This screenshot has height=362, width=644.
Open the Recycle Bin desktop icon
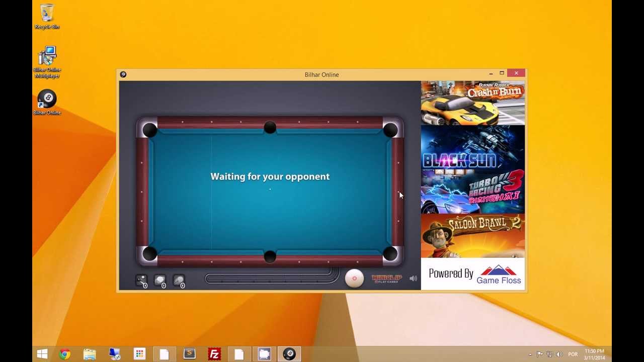click(x=47, y=17)
